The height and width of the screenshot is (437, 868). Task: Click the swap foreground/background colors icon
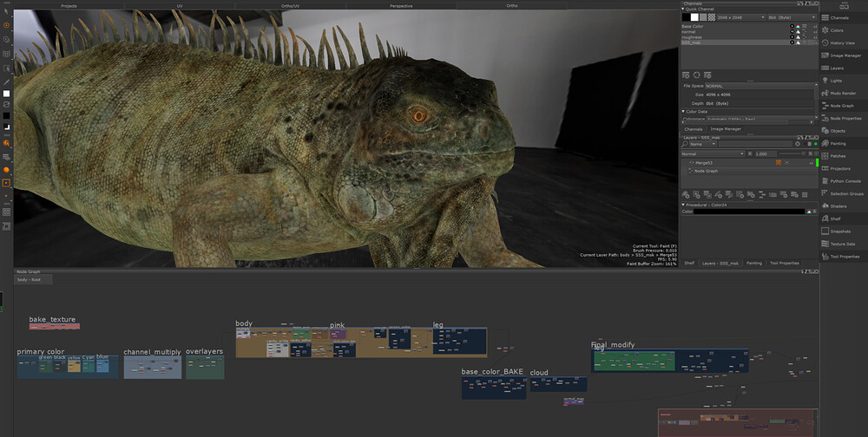(7, 104)
